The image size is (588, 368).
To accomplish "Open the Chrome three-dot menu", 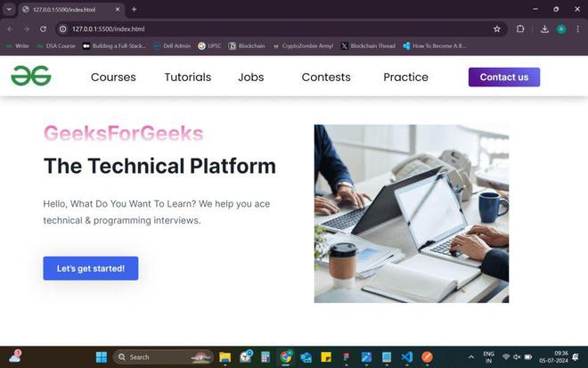I will pyautogui.click(x=577, y=29).
